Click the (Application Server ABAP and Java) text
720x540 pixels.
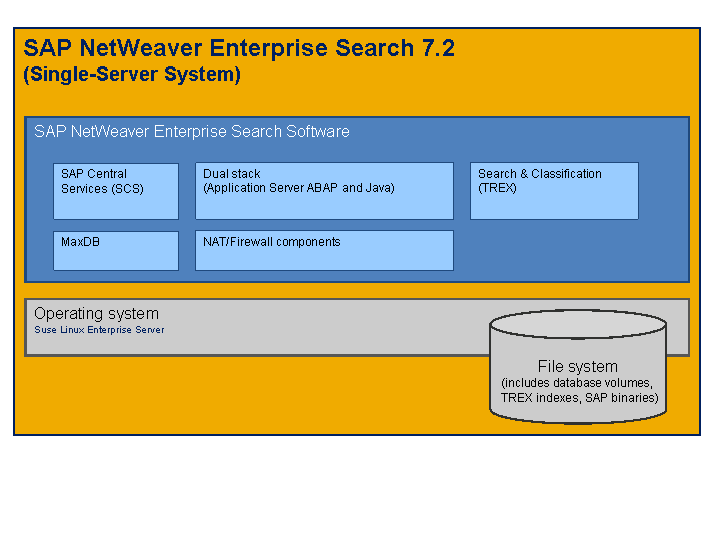[298, 188]
